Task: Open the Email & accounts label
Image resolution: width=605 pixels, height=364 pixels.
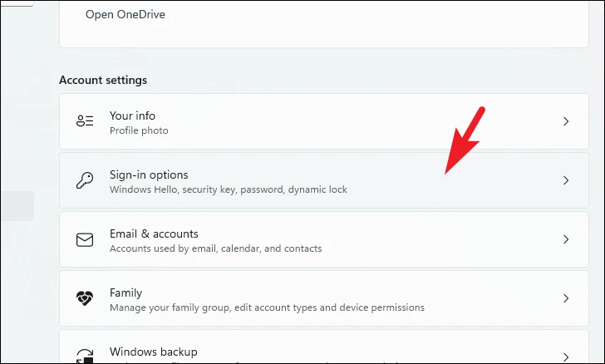Action: [x=154, y=234]
